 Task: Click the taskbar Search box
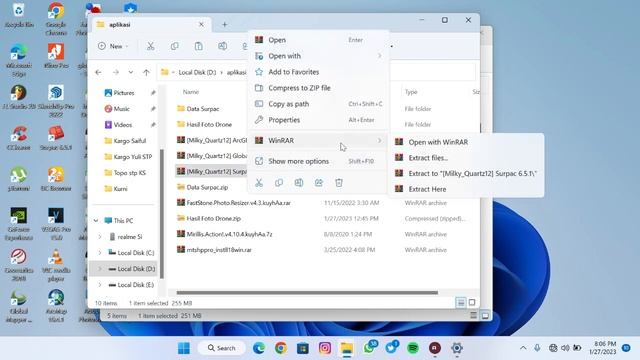[x=222, y=348]
